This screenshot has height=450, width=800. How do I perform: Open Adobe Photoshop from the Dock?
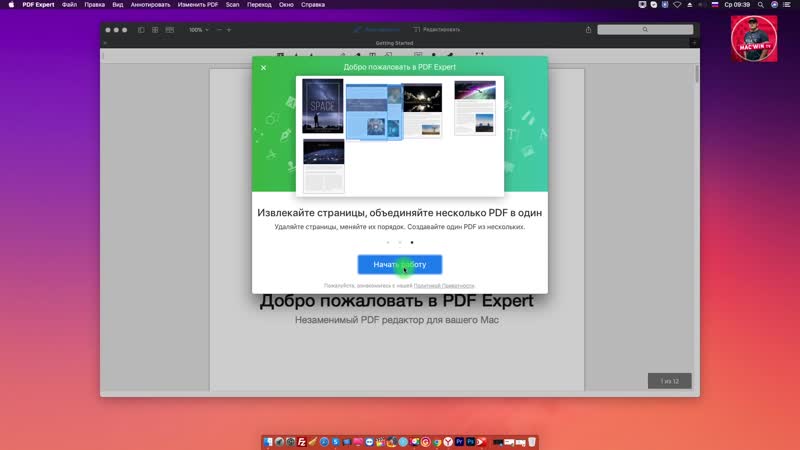470,442
